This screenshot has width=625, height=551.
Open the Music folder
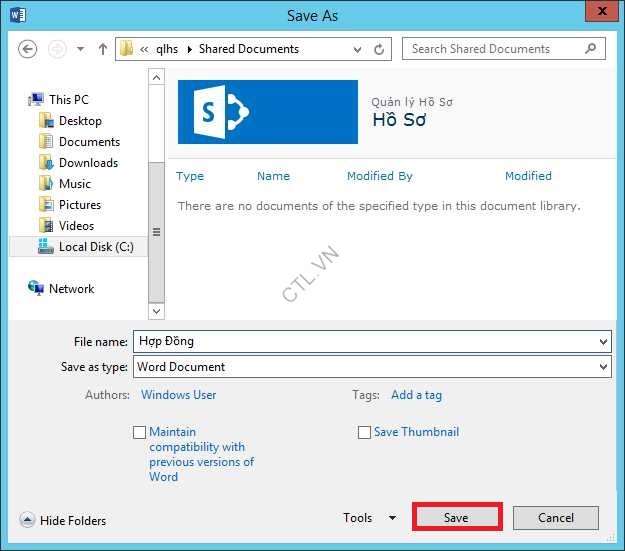pos(75,183)
